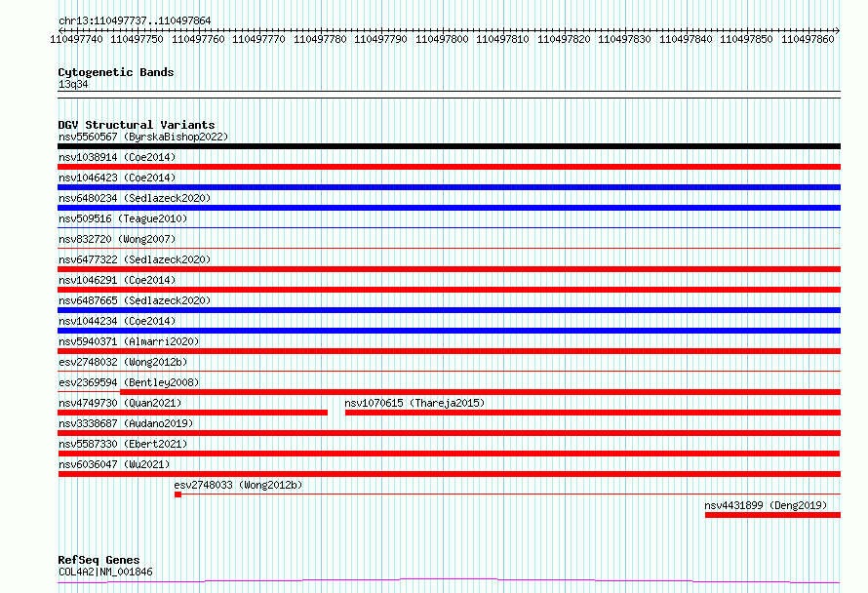Image resolution: width=868 pixels, height=593 pixels.
Task: Open nsv6036047 (Wu2021) label
Action: 114,464
